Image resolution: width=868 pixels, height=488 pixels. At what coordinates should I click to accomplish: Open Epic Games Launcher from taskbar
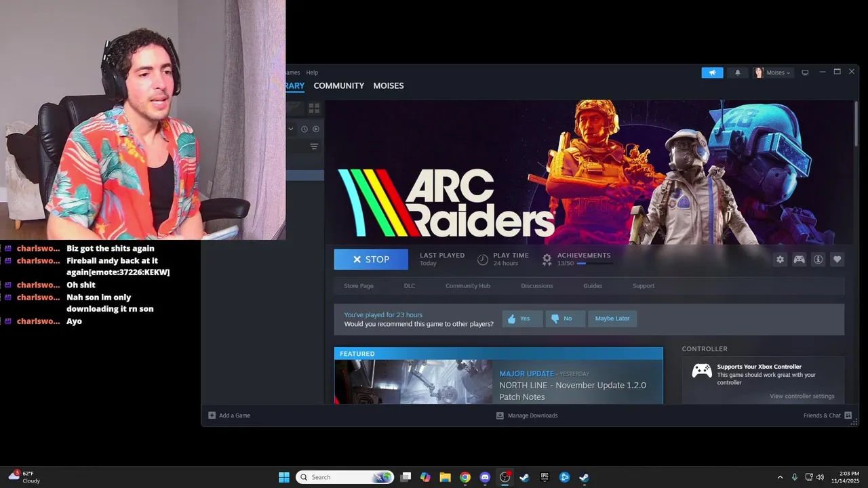(x=545, y=477)
